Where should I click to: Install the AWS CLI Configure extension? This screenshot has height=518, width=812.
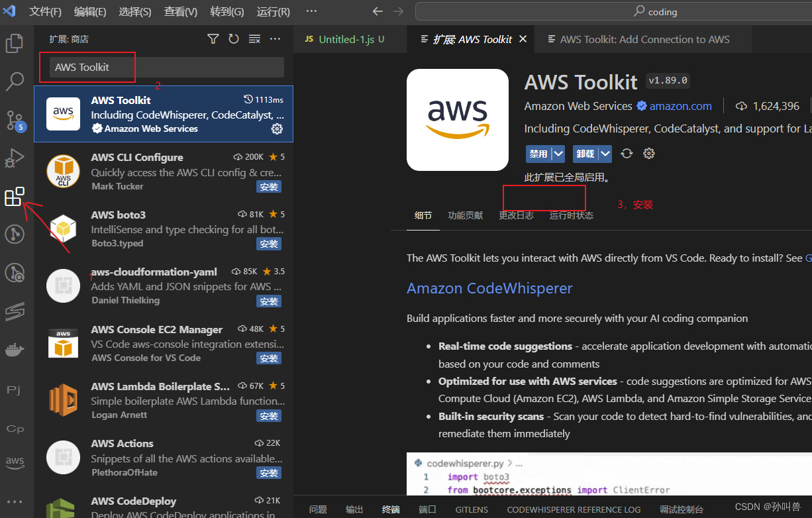pos(269,186)
